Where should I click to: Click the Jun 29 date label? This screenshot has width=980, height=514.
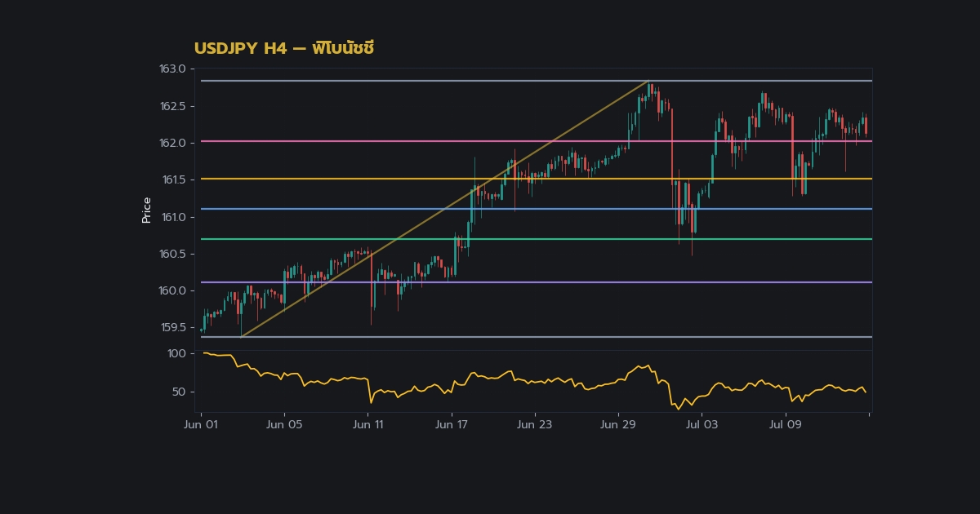(x=618, y=424)
